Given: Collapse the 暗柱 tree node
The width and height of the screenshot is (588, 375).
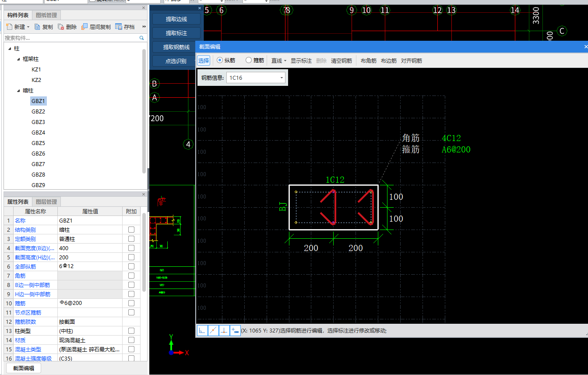Looking at the screenshot, I should click(x=18, y=91).
